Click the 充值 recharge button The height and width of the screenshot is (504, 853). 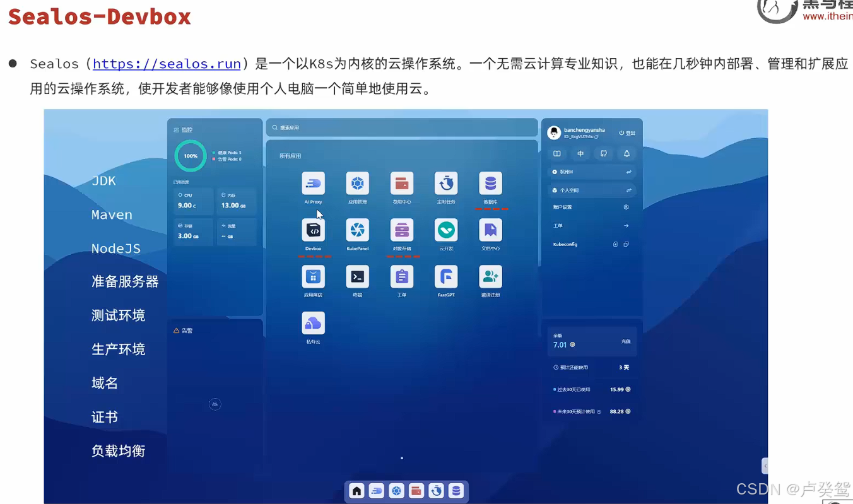(626, 341)
